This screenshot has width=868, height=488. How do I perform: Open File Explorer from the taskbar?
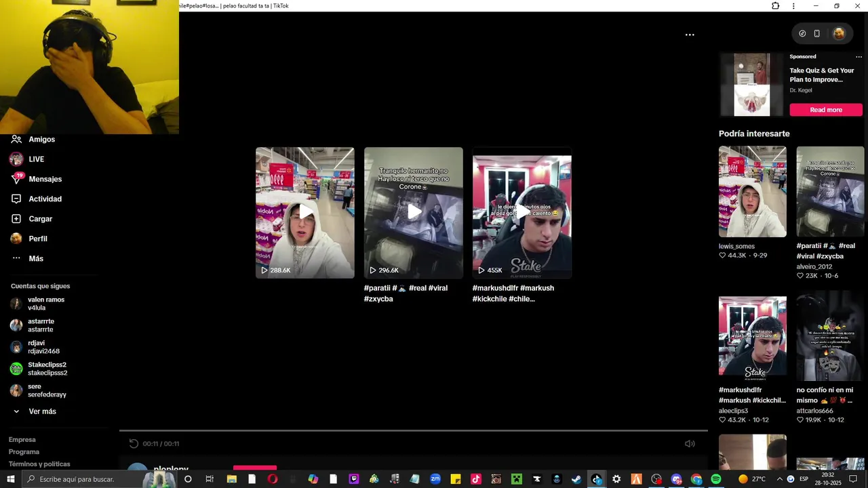pyautogui.click(x=231, y=479)
